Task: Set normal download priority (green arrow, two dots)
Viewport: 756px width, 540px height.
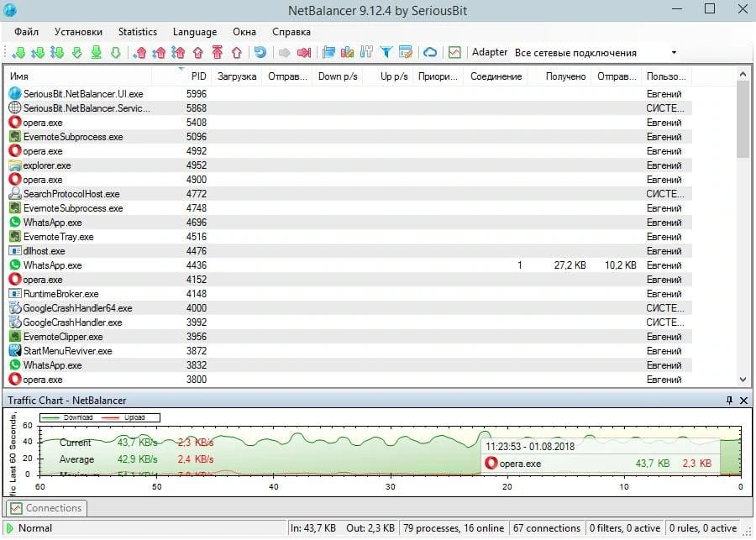Action: (x=38, y=52)
